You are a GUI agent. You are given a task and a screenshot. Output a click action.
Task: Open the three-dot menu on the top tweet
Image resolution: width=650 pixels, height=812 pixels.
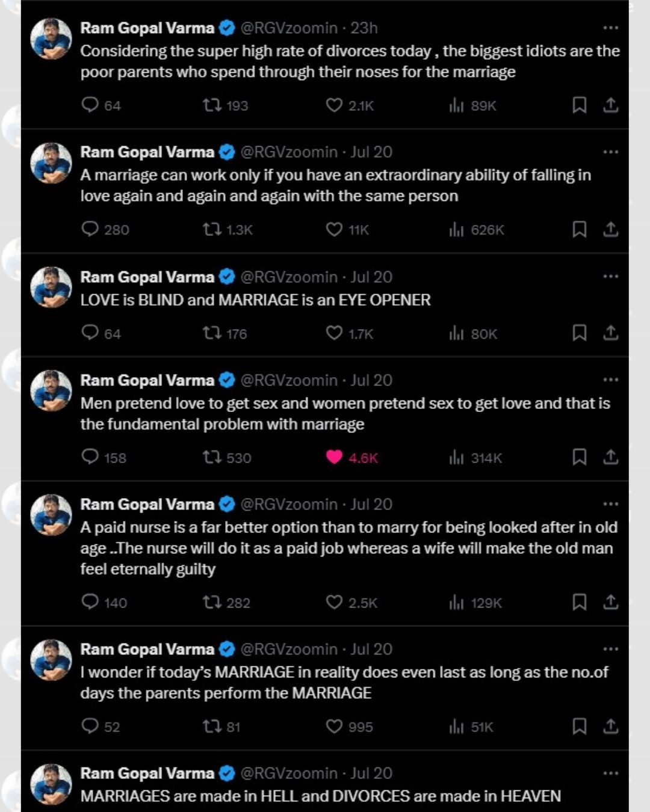coord(611,27)
